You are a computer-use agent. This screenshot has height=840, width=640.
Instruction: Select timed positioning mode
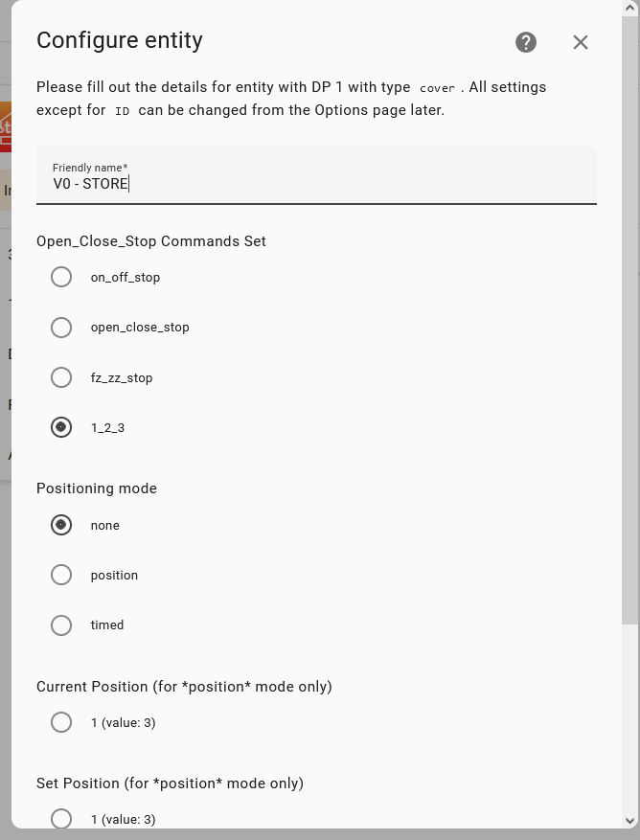click(x=61, y=625)
